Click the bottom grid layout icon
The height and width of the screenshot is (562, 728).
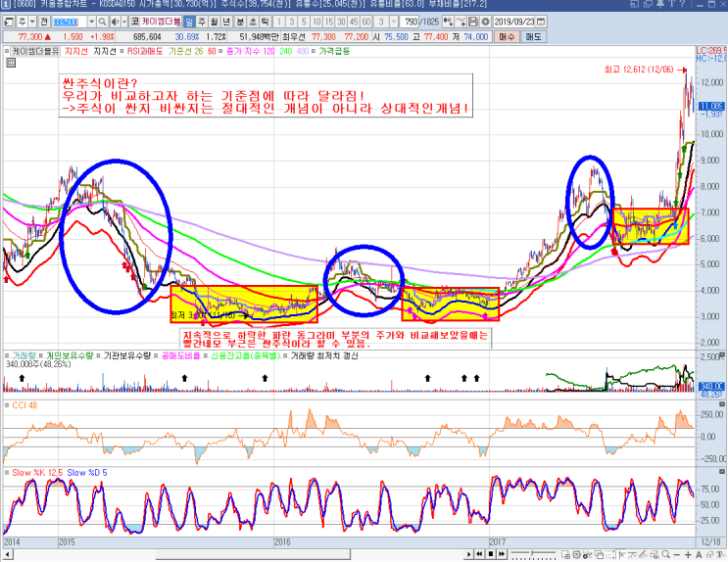565,554
